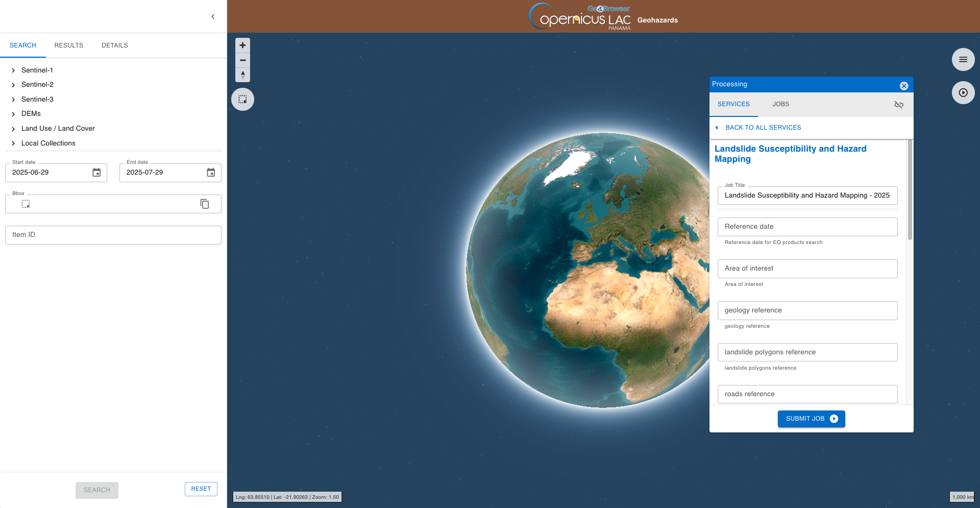Image resolution: width=980 pixels, height=508 pixels.
Task: Draw bounding box using Bbox field icon
Action: [x=26, y=204]
